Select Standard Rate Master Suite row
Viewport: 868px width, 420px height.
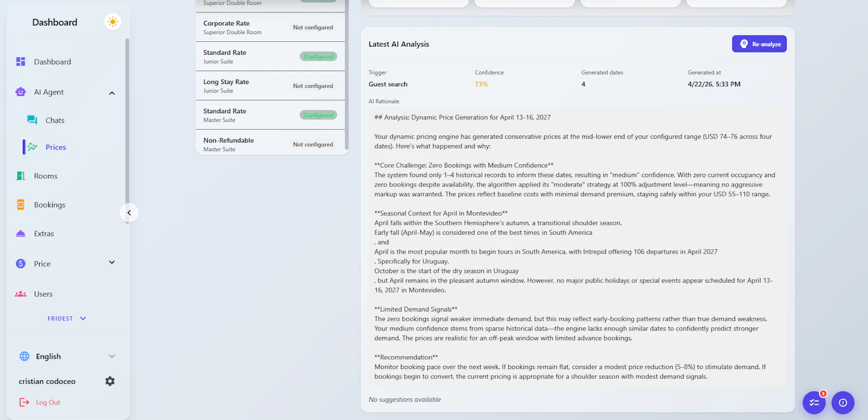pos(270,115)
